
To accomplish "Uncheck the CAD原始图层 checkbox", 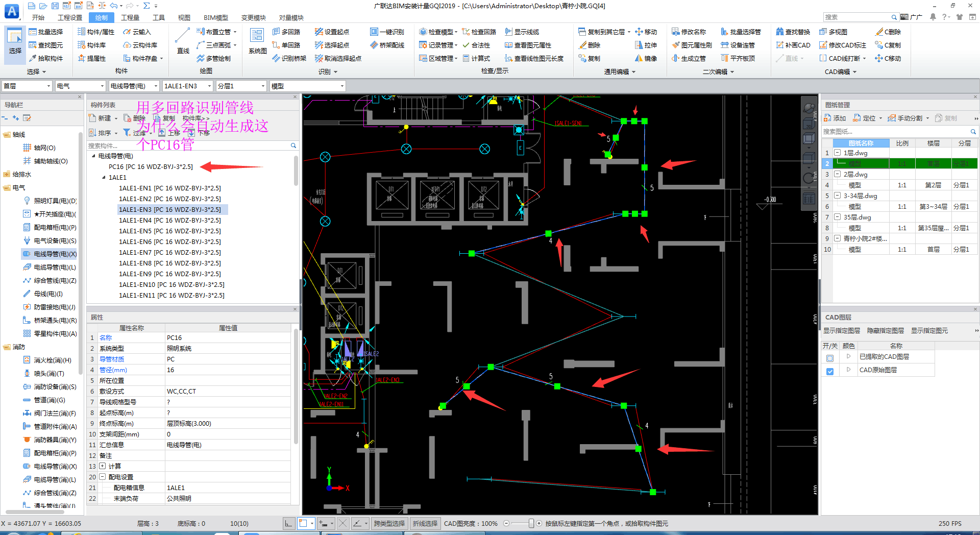I will point(830,371).
